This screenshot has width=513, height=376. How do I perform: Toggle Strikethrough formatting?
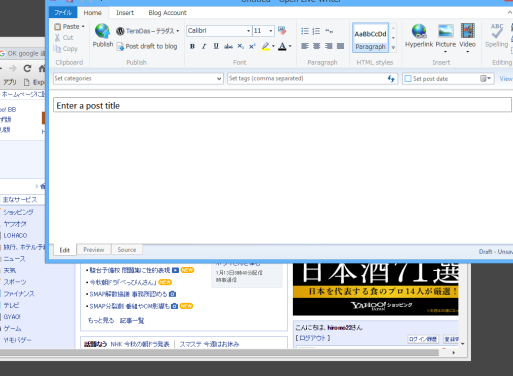[228, 46]
